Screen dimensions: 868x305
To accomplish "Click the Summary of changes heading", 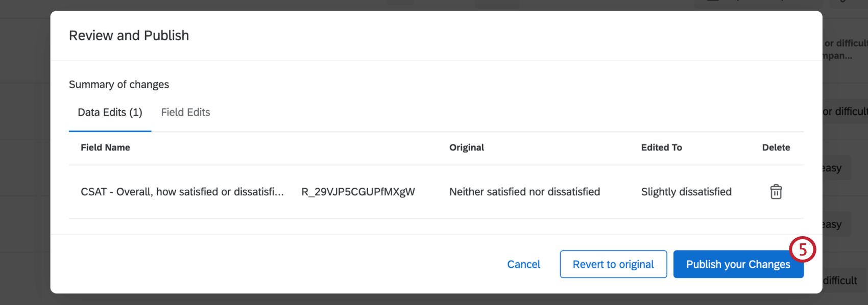I will (x=119, y=84).
